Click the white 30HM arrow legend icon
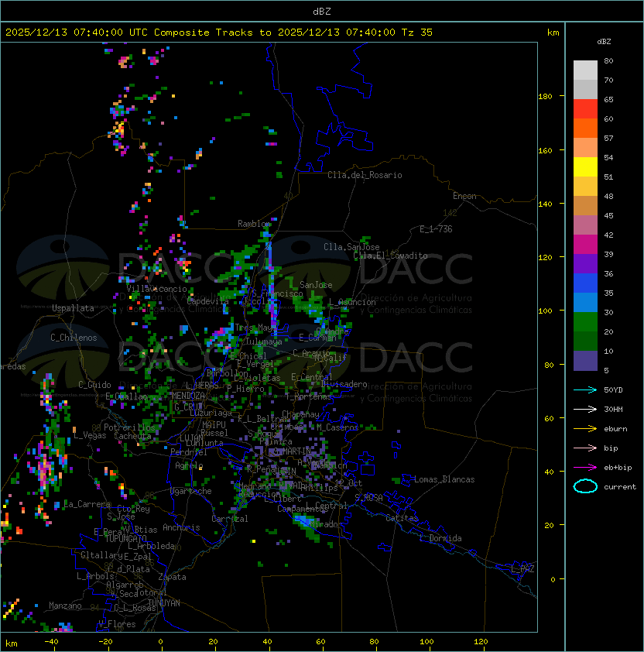This screenshot has width=644, height=652. (585, 409)
